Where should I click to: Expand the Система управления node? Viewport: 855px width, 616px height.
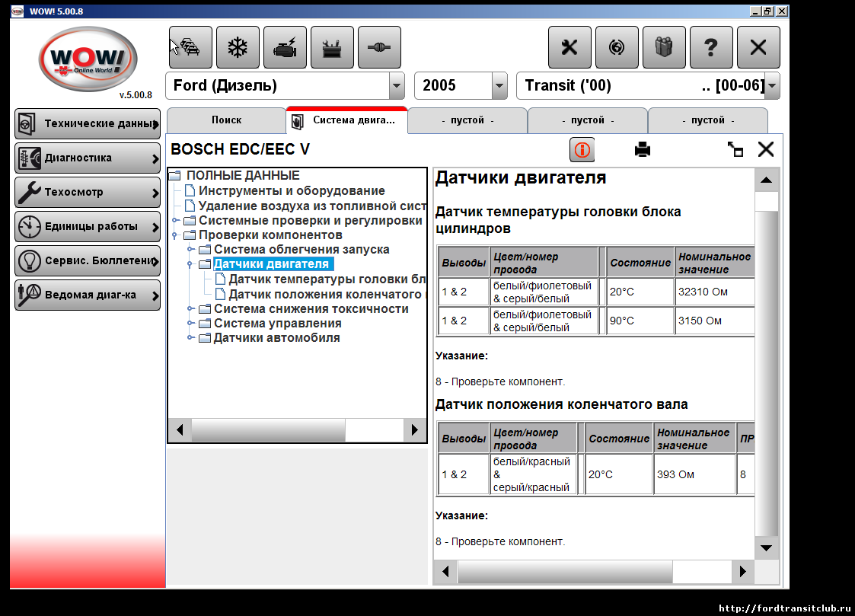tap(190, 324)
